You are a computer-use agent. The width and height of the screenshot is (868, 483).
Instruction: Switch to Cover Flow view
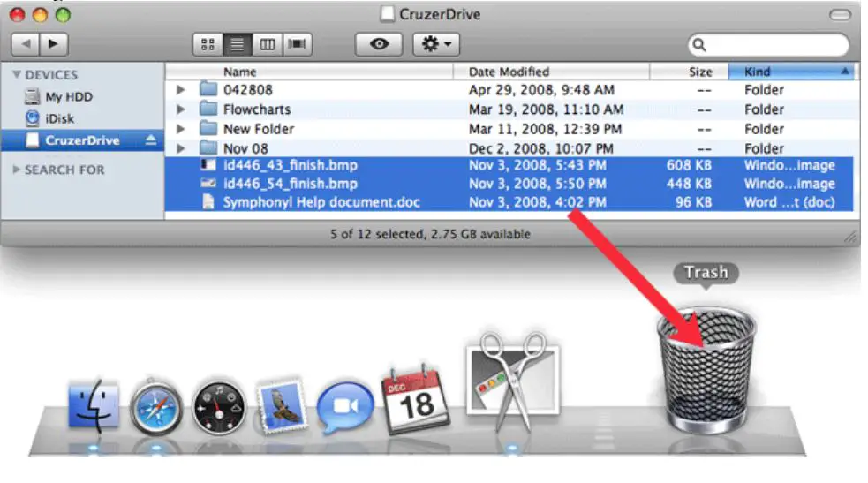point(298,44)
